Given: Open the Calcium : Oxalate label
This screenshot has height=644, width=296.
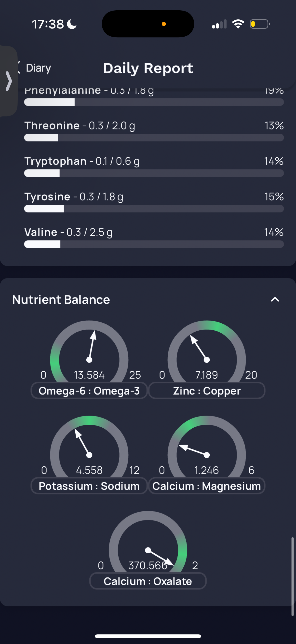Looking at the screenshot, I should 148,581.
